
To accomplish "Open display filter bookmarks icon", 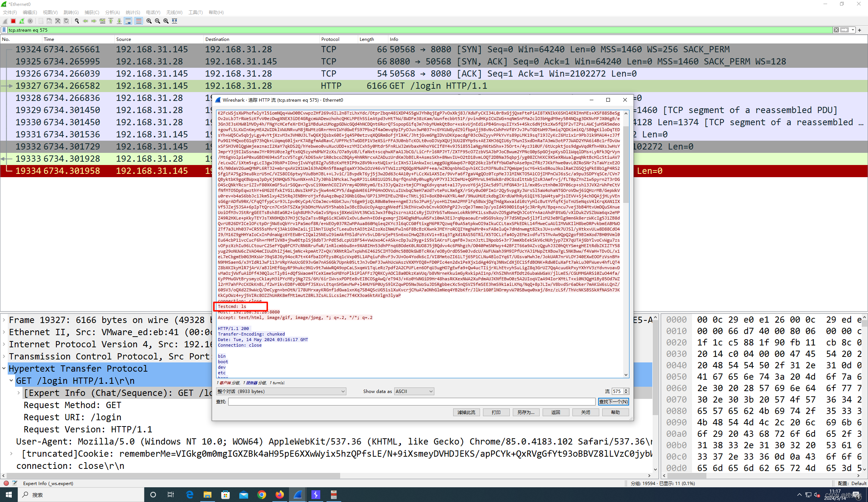I will [4, 30].
